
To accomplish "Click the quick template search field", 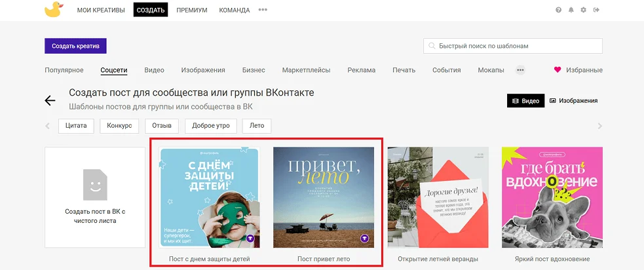I will (x=513, y=46).
